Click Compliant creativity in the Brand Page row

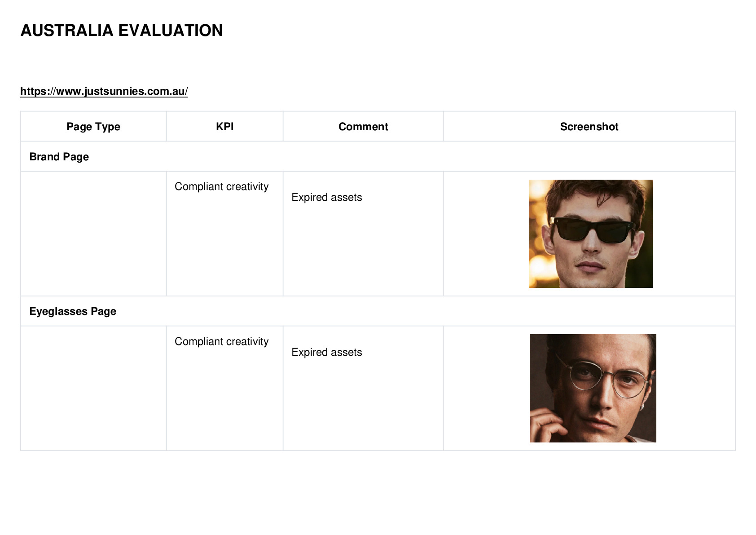click(x=222, y=186)
